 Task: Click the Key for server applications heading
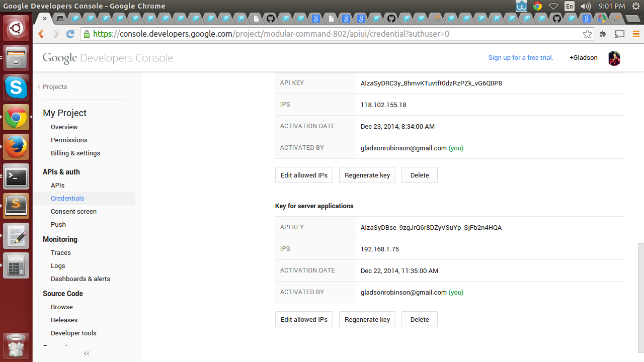pos(314,206)
